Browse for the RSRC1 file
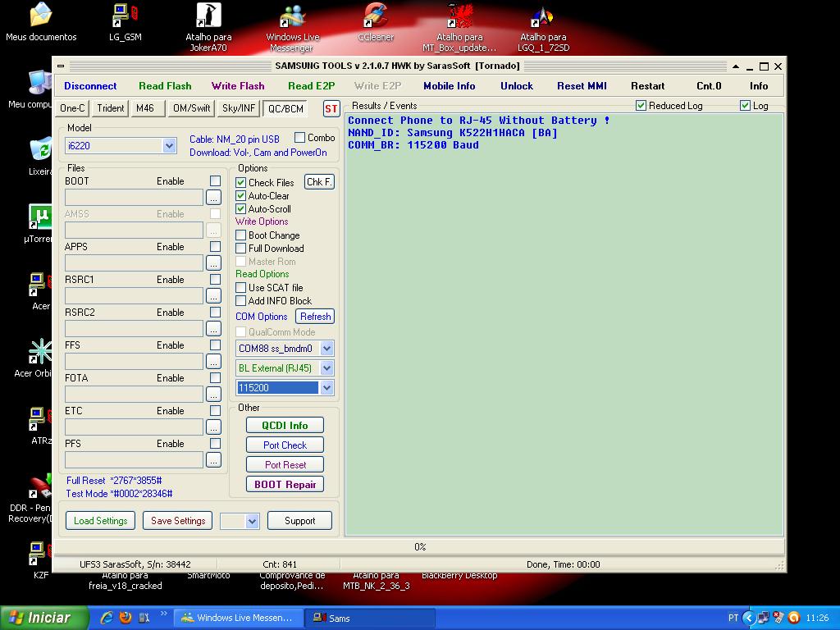The image size is (840, 630). click(x=214, y=295)
